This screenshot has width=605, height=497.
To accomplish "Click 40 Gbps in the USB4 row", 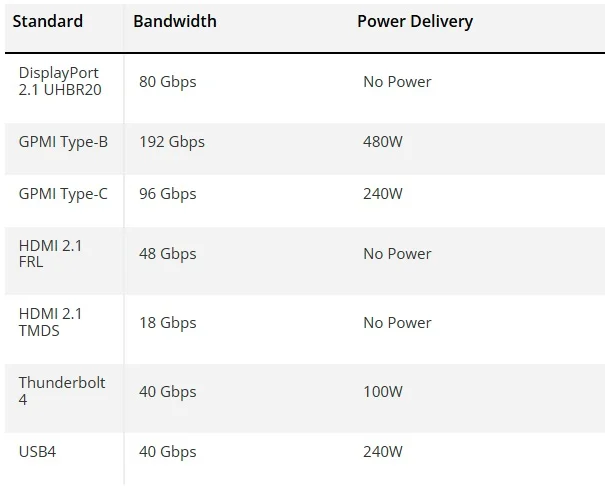I will pyautogui.click(x=167, y=452).
